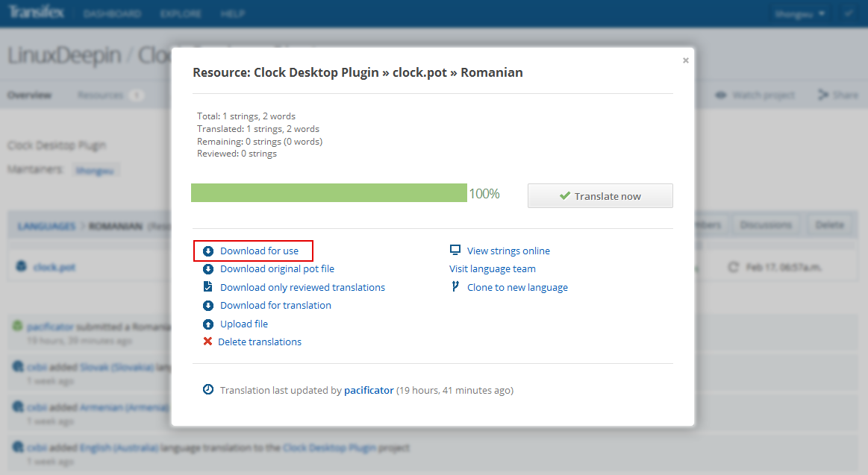868x475 pixels.
Task: Click the Delete button behind the dialog
Action: pyautogui.click(x=829, y=224)
